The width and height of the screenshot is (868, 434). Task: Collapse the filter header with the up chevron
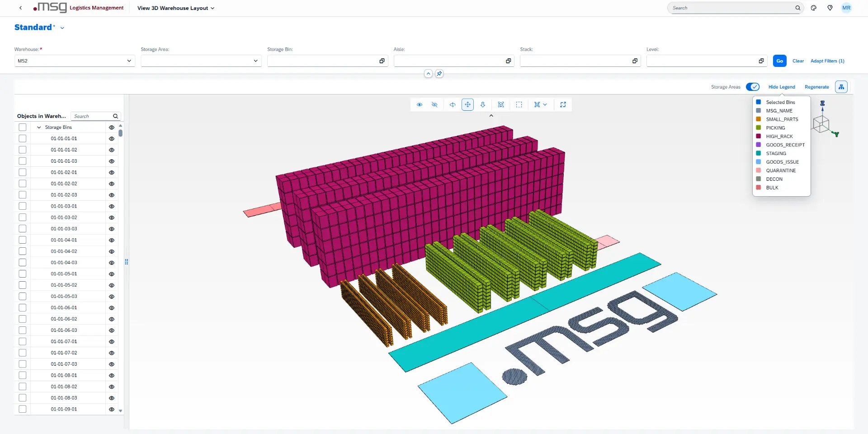pos(428,73)
